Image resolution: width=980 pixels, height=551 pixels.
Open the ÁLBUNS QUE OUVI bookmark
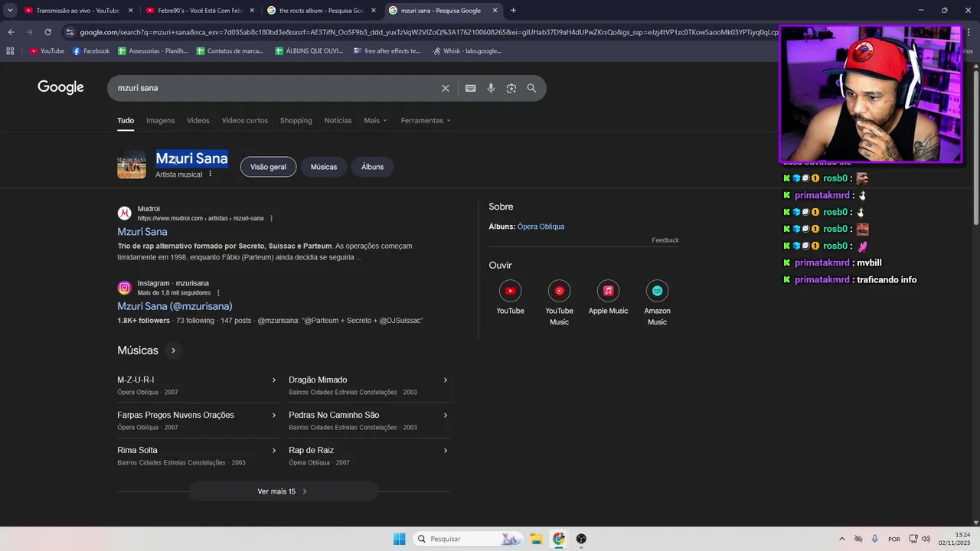pos(309,51)
